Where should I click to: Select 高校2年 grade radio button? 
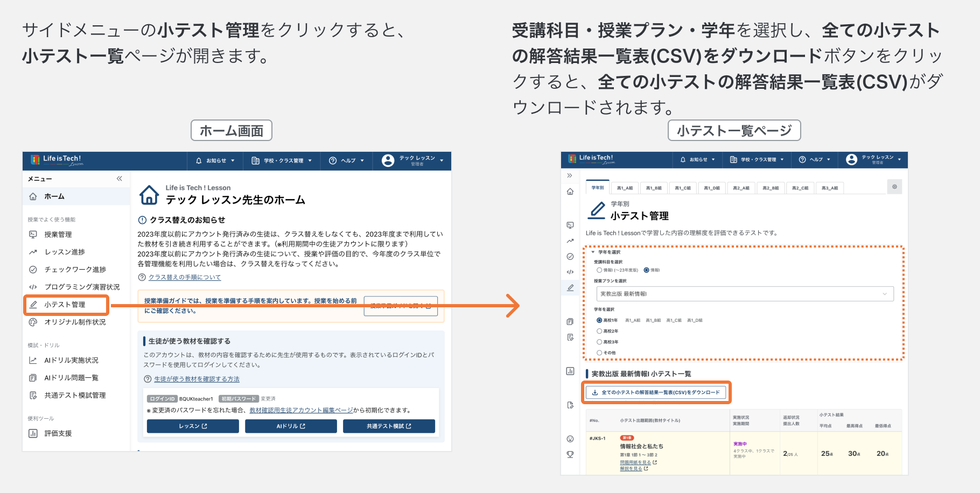[599, 331]
